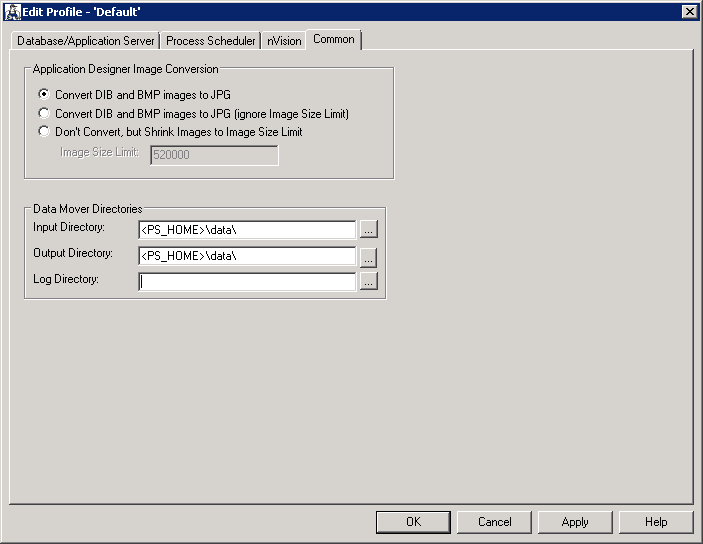Click 'Application Designer Image Conversion' group title
The height and width of the screenshot is (544, 703).
(126, 69)
